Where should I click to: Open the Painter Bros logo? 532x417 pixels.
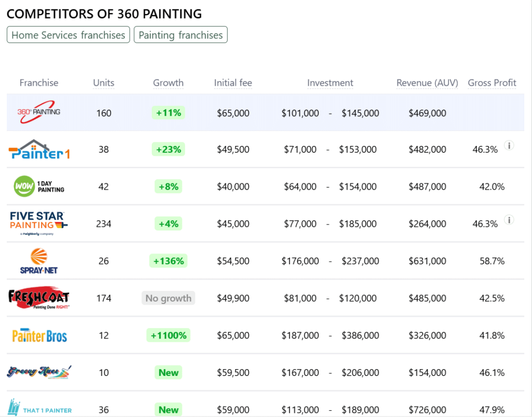pyautogui.click(x=39, y=335)
